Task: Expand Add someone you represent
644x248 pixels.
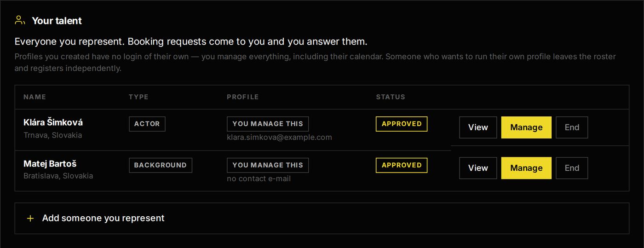Action: [x=322, y=218]
